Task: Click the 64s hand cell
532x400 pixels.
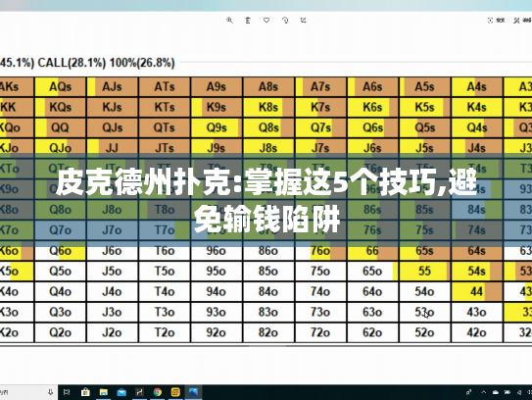Action: (477, 251)
